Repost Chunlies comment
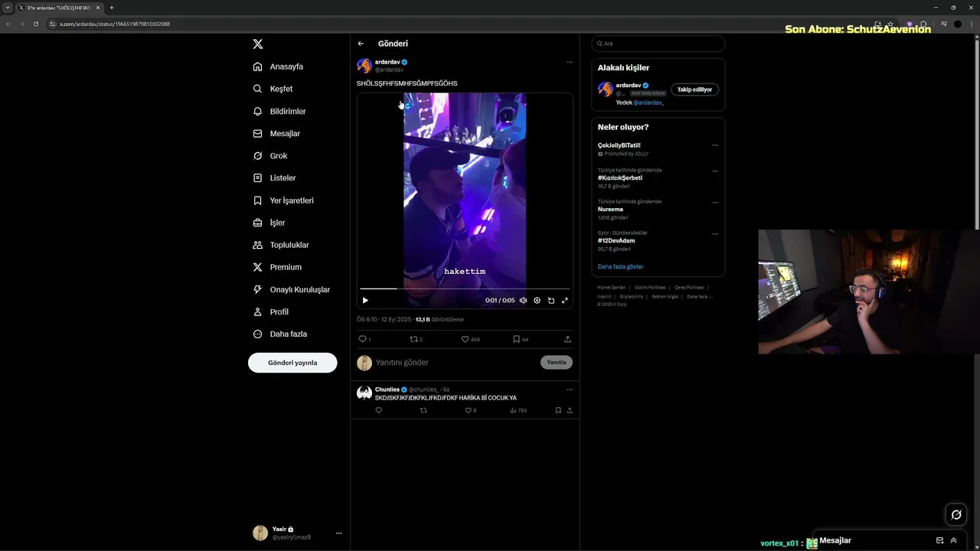980x551 pixels. click(423, 410)
